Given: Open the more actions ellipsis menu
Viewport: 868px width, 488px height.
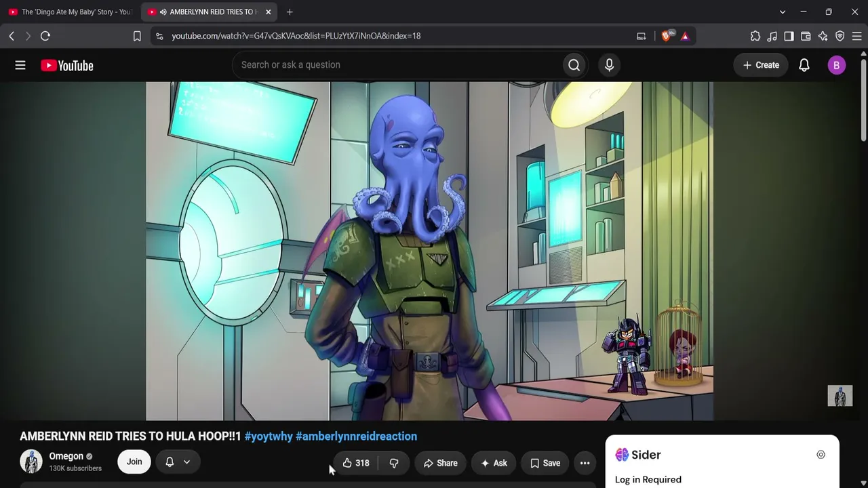Looking at the screenshot, I should pyautogui.click(x=585, y=463).
